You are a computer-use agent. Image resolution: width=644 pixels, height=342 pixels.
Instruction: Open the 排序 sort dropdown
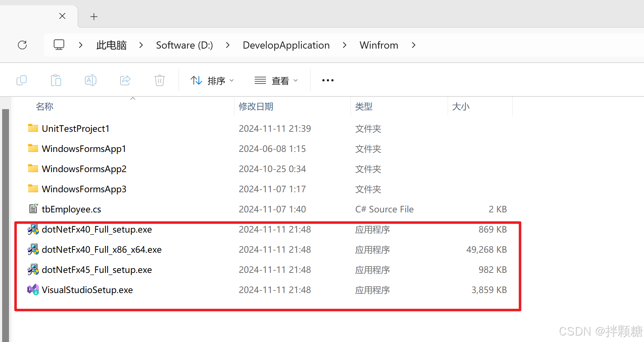tap(212, 81)
